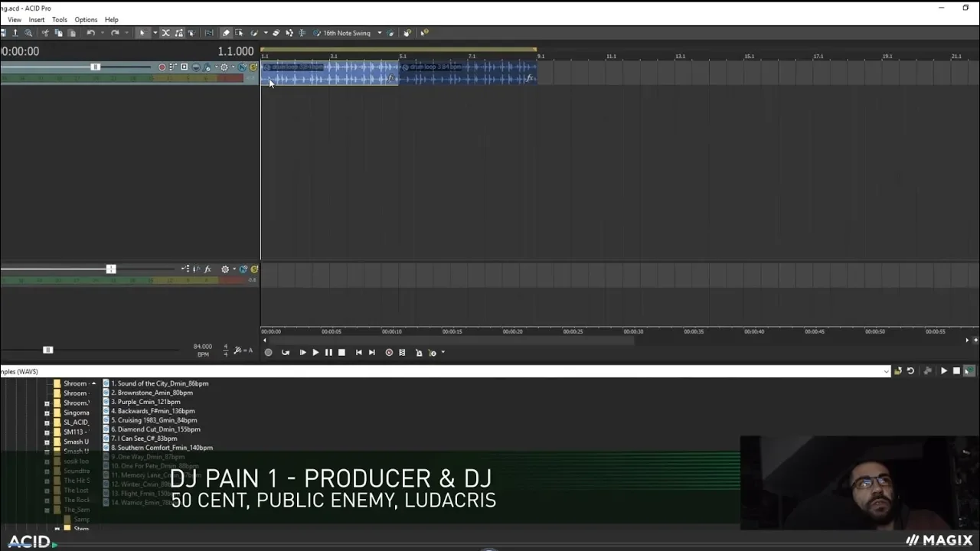Open drum loop track gear dropdown arrow
980x551 pixels.
(234, 67)
